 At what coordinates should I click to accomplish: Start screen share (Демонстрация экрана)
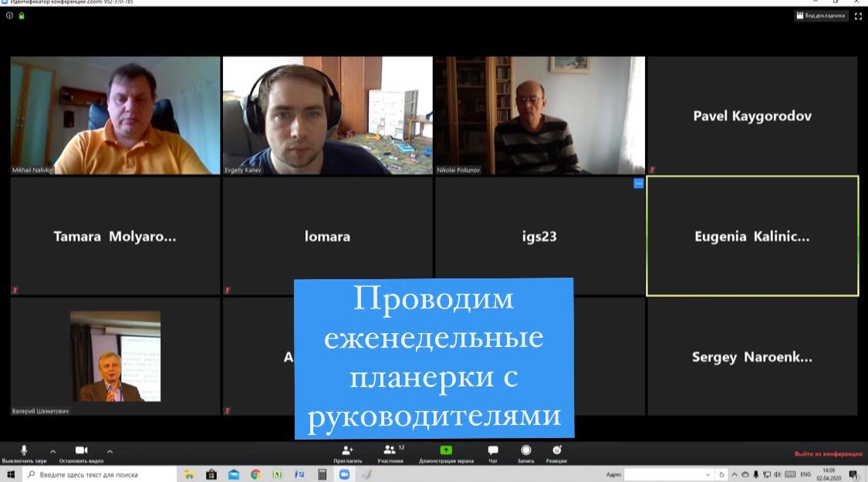(x=446, y=450)
